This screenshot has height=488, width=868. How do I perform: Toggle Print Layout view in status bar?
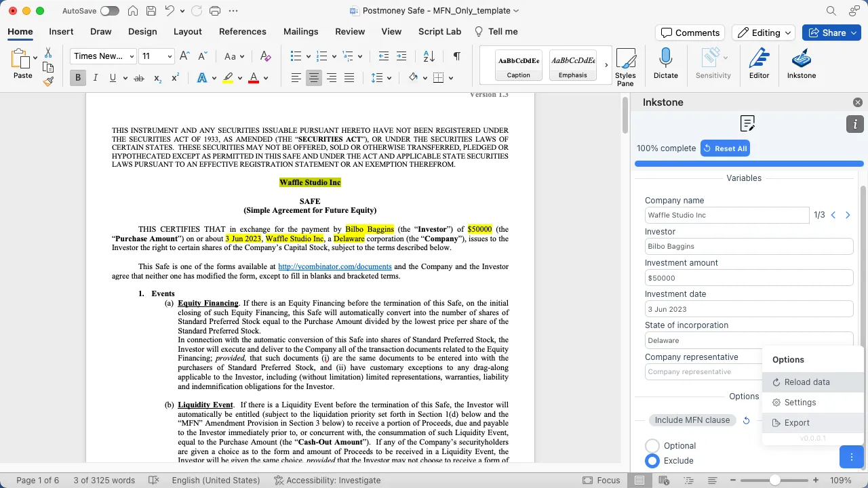pos(639,480)
